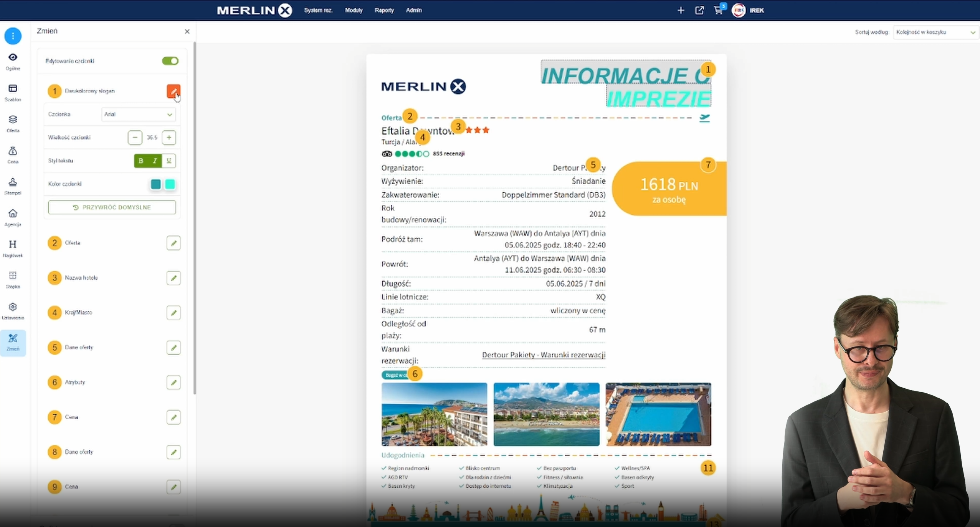Click the Dwukolorowy slogan list label

click(x=90, y=91)
